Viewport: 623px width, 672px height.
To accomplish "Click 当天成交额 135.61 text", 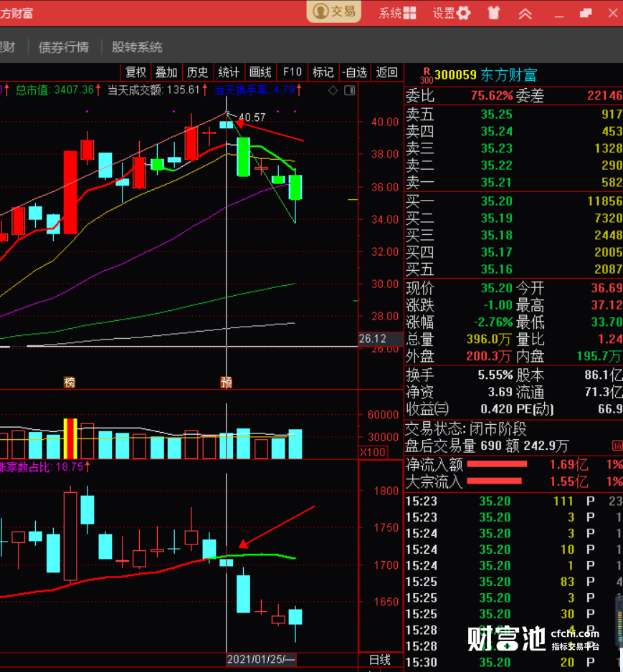I will pos(157,90).
